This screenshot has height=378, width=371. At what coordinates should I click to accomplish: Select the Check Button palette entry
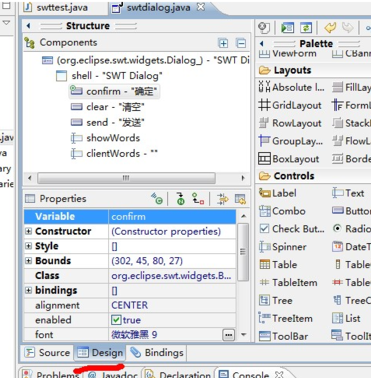292,229
